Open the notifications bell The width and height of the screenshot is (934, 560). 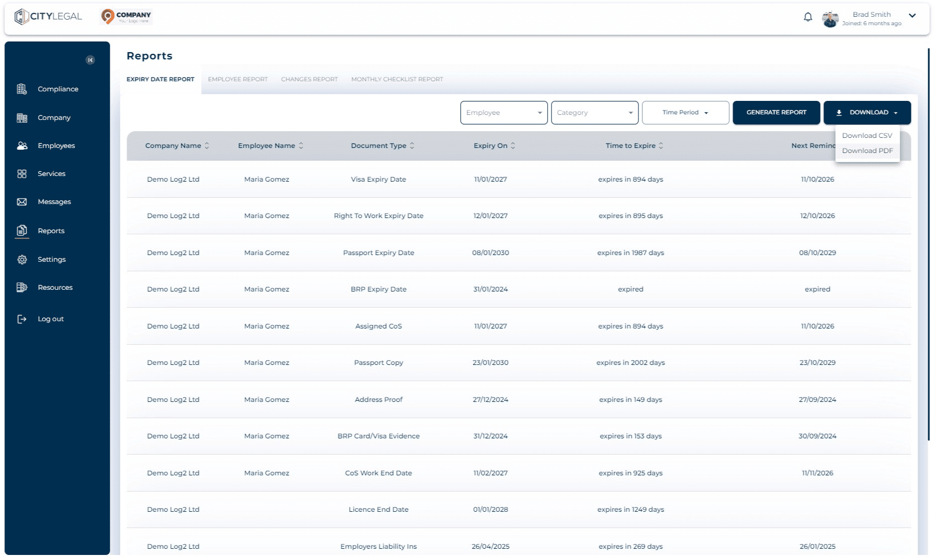pyautogui.click(x=808, y=17)
